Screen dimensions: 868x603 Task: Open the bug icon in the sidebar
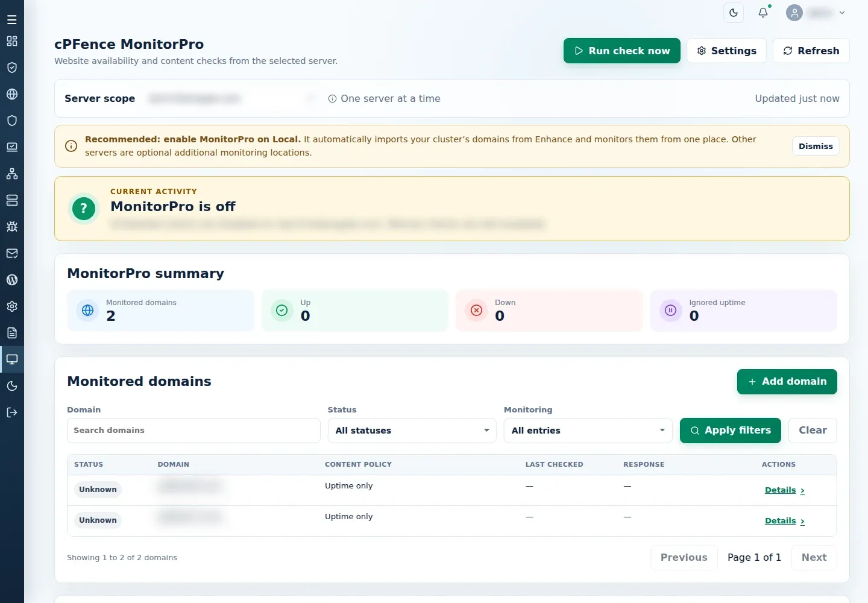[x=12, y=227]
